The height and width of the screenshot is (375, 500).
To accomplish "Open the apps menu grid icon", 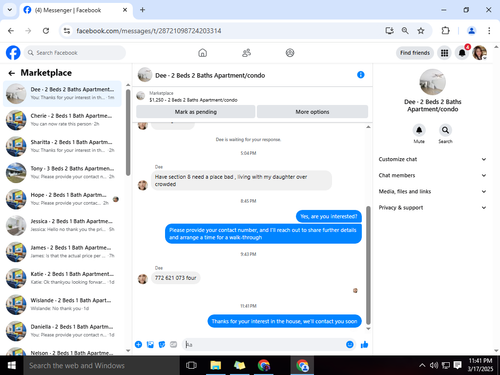I will click(x=444, y=53).
